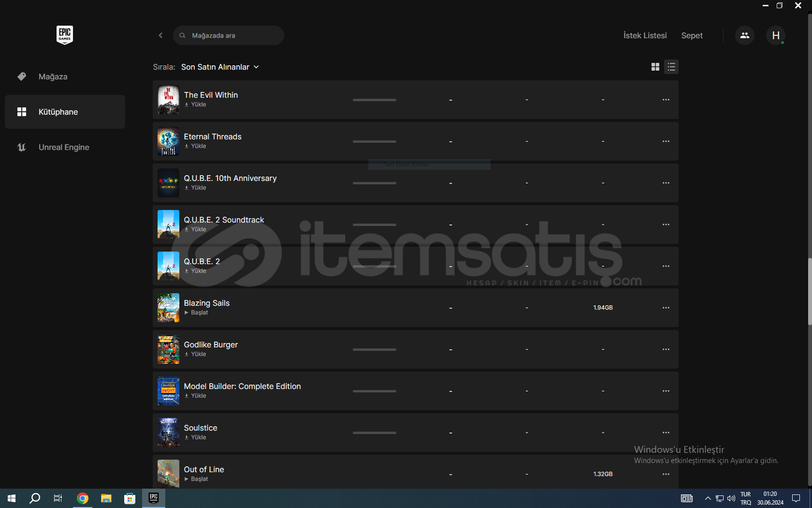Click Yükle for Godlike Burger
812x508 pixels.
click(x=195, y=354)
